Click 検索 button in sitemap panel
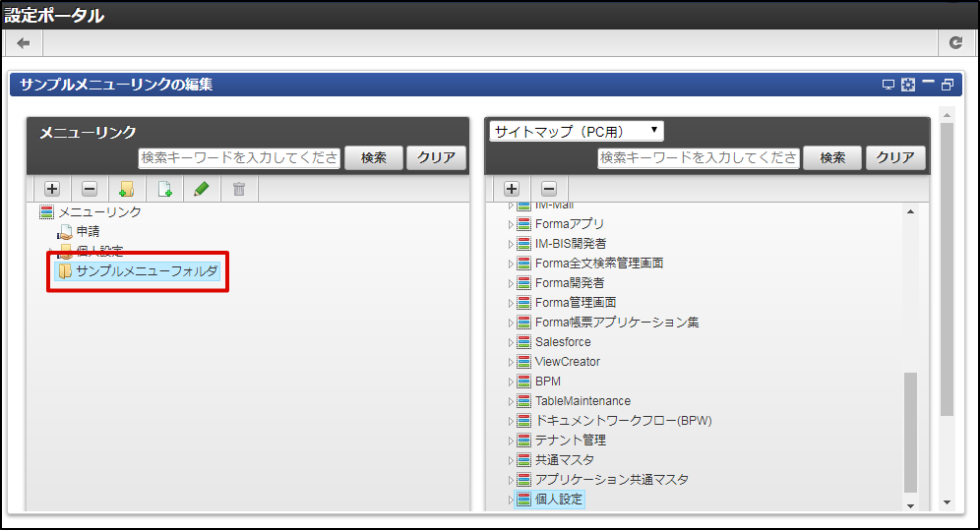980x530 pixels. pos(832,158)
